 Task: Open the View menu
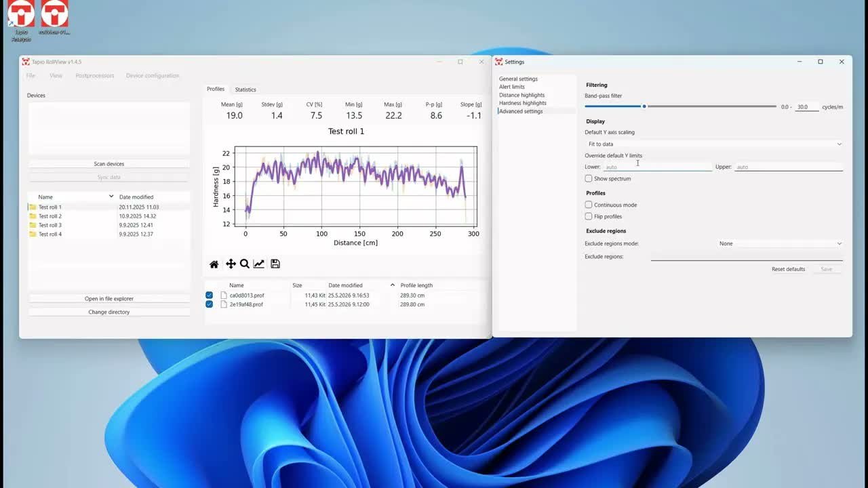point(56,76)
